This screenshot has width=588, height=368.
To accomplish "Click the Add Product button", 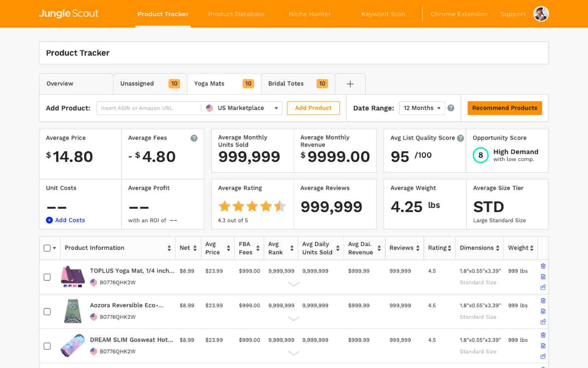I will point(313,108).
